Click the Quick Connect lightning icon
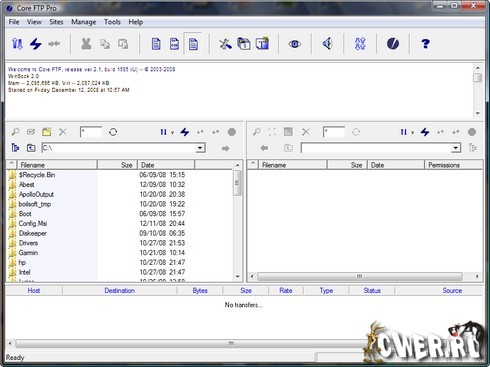The width and height of the screenshot is (490, 367). (x=36, y=44)
